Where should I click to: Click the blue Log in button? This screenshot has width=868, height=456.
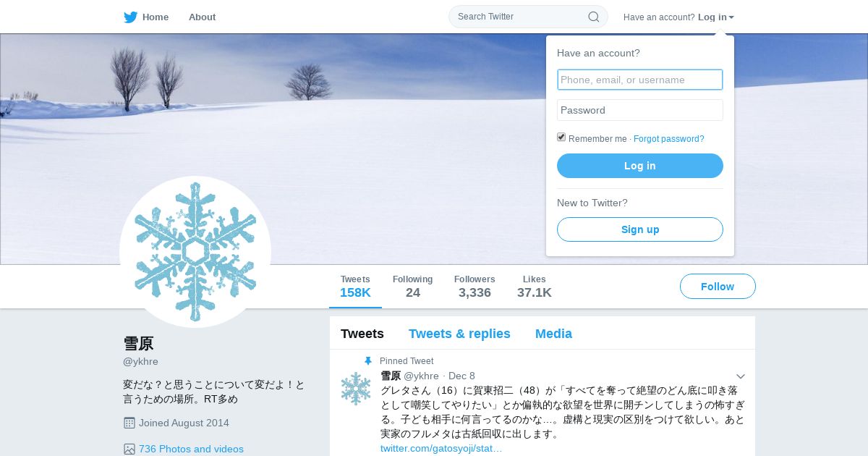pyautogui.click(x=640, y=166)
